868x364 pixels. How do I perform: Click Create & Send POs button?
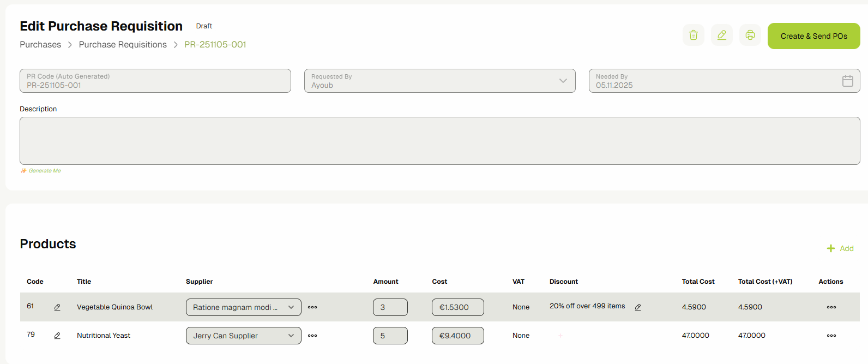click(813, 36)
